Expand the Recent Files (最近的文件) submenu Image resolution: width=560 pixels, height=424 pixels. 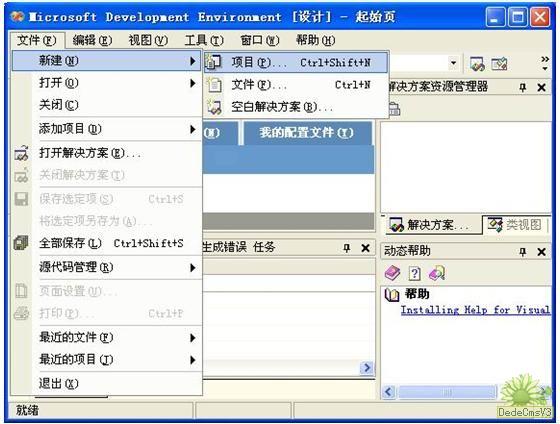click(x=192, y=337)
